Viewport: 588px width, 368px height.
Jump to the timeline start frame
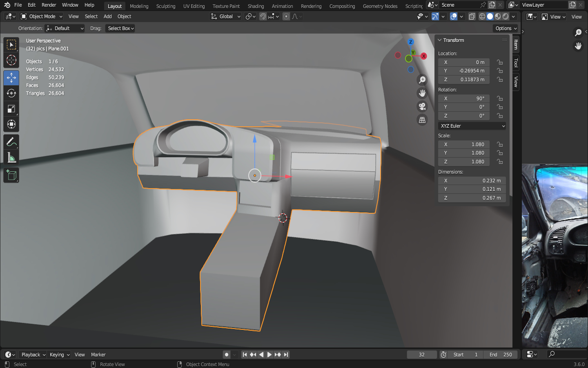(245, 355)
